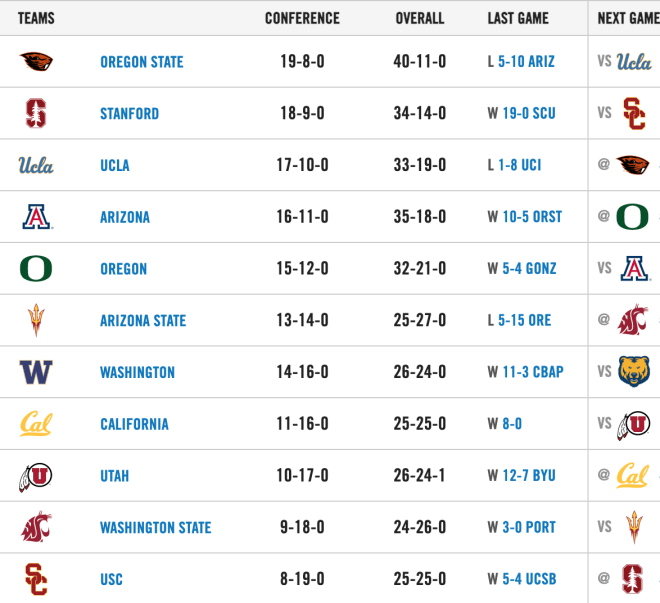Image resolution: width=660 pixels, height=603 pixels.
Task: Open the UCLA team name link
Action: 115,165
